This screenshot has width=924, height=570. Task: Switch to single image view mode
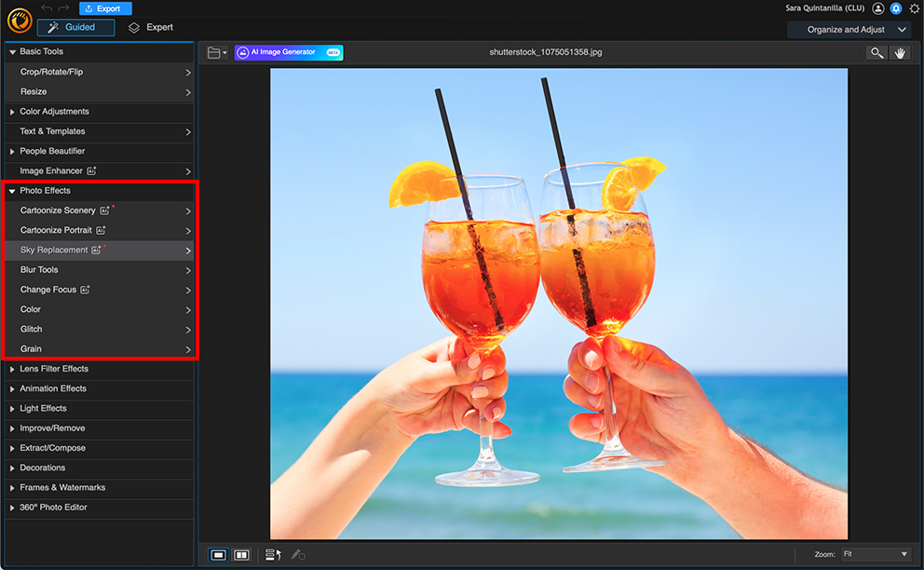[217, 554]
